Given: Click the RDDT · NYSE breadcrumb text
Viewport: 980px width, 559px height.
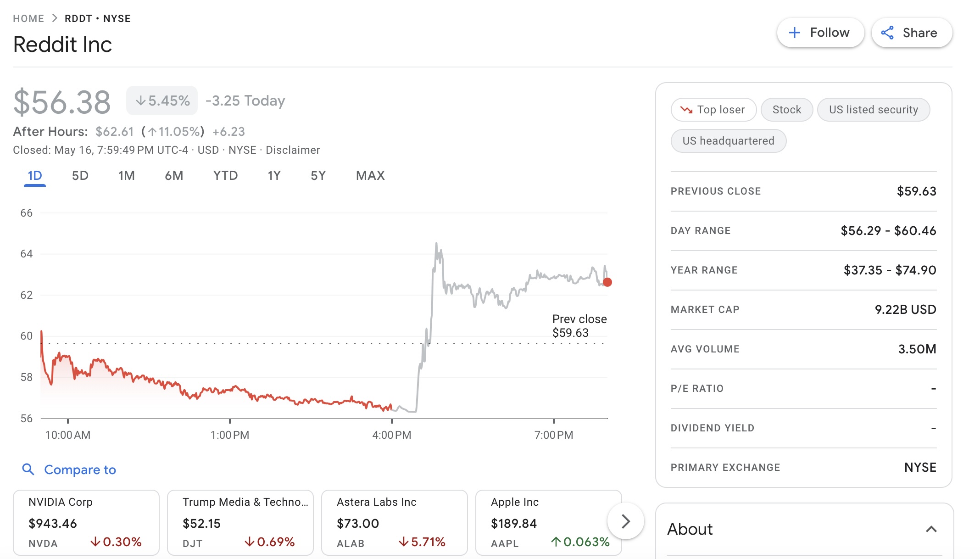Looking at the screenshot, I should [98, 18].
